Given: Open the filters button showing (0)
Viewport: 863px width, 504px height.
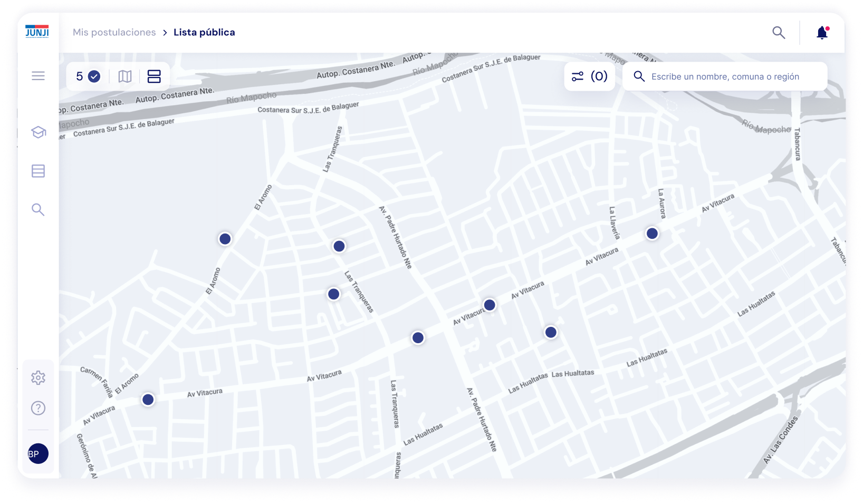Looking at the screenshot, I should [590, 76].
